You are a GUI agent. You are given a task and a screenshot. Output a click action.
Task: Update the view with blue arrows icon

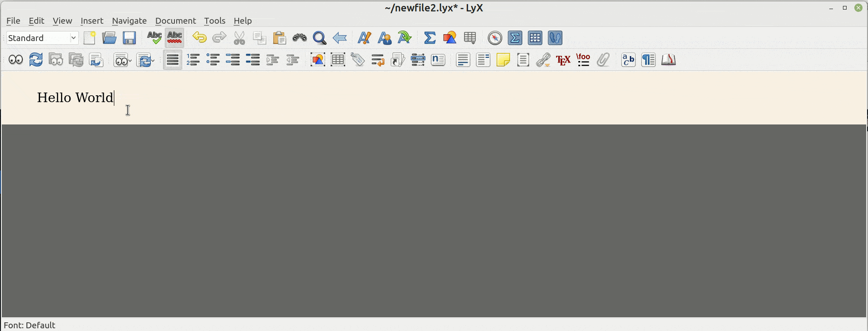click(x=36, y=60)
